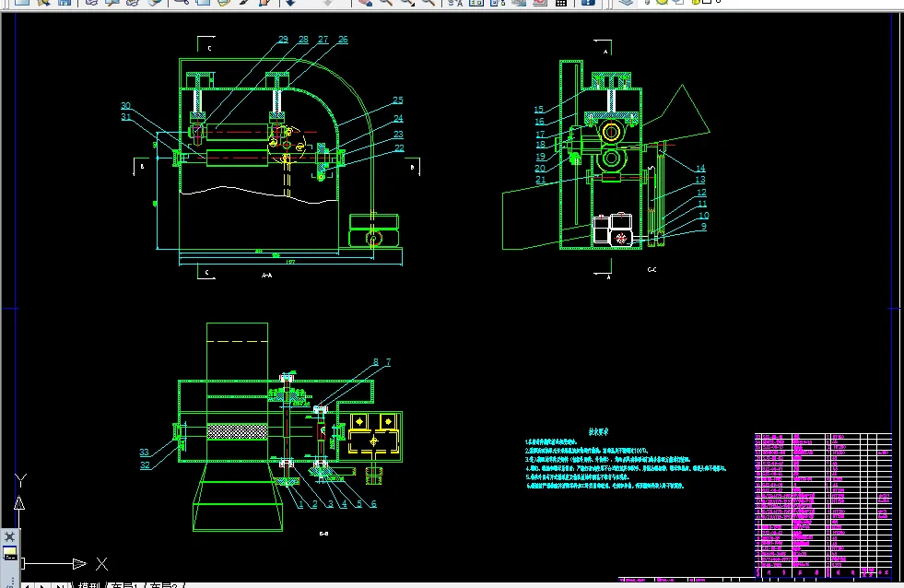Select callout number 24
Viewport: 904px width, 588px height.
coord(398,118)
